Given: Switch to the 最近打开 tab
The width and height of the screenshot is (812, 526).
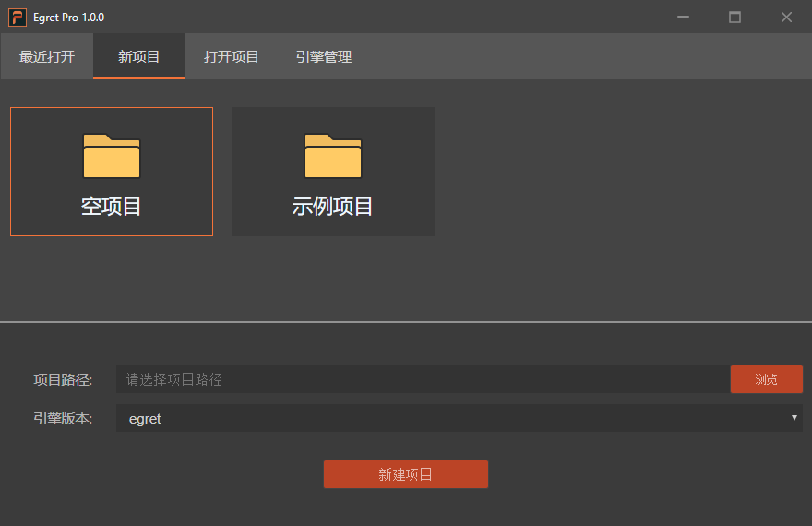Looking at the screenshot, I should click(47, 56).
